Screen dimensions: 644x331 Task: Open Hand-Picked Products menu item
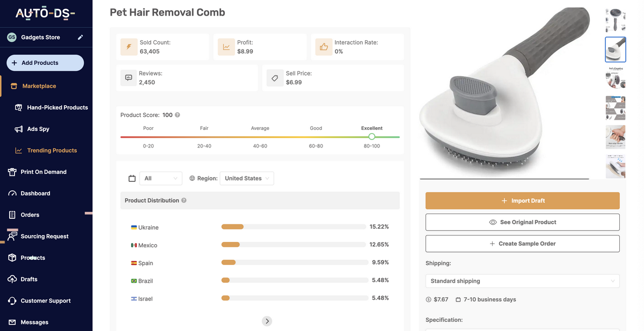(x=57, y=107)
